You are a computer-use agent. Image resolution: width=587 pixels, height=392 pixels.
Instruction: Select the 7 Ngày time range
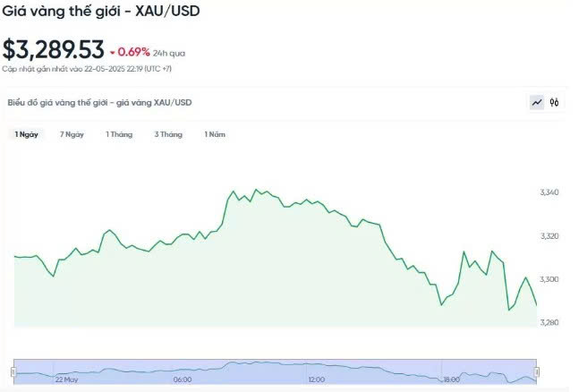[72, 134]
